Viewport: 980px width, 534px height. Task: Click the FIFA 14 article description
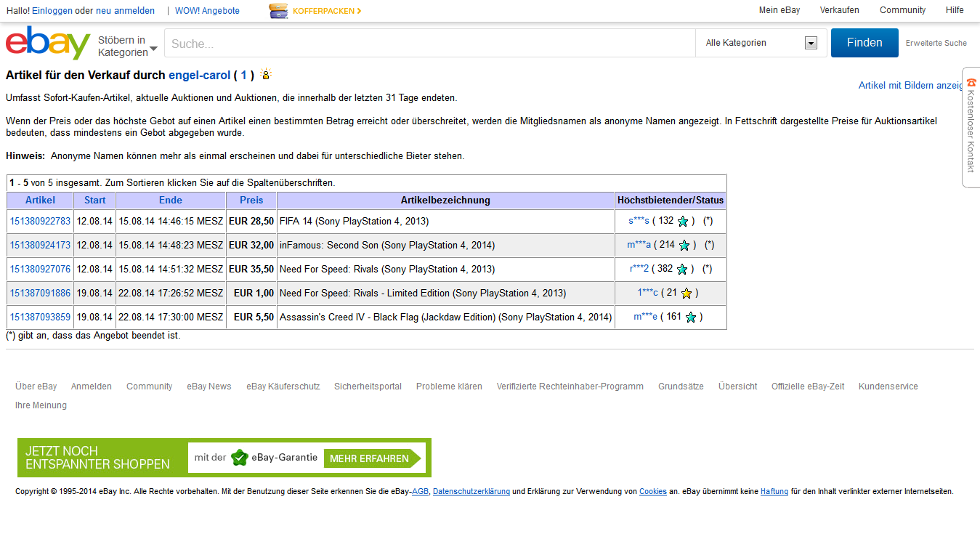(355, 221)
